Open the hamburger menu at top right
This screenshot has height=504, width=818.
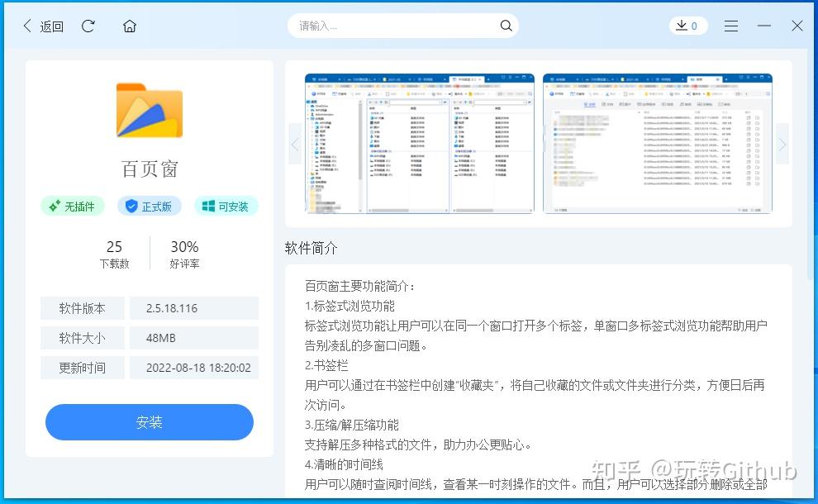pyautogui.click(x=730, y=26)
